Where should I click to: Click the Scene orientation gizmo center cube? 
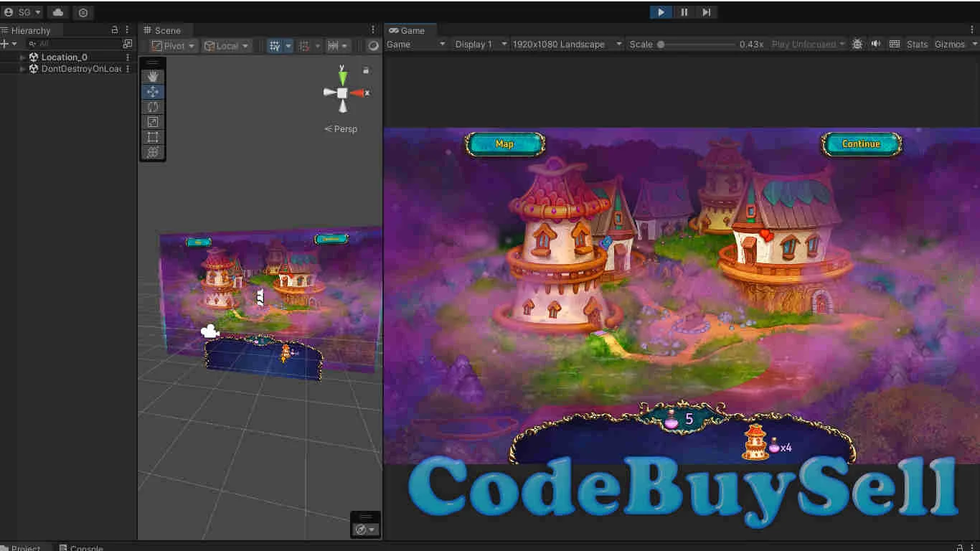point(342,93)
